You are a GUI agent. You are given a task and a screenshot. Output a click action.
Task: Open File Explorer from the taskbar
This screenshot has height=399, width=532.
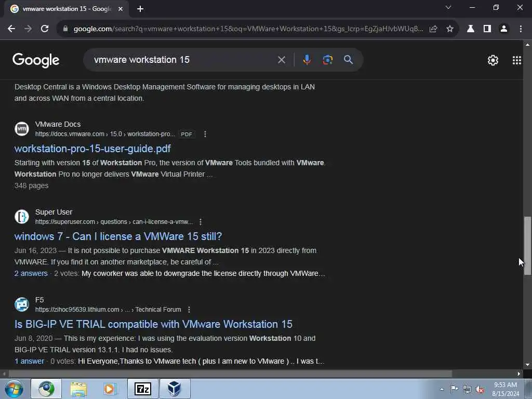(x=79, y=389)
